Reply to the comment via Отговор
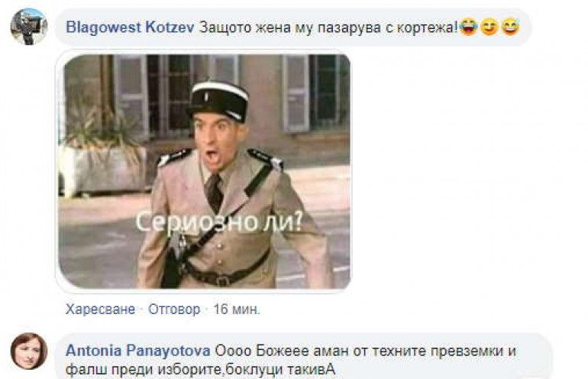 pyautogui.click(x=174, y=309)
